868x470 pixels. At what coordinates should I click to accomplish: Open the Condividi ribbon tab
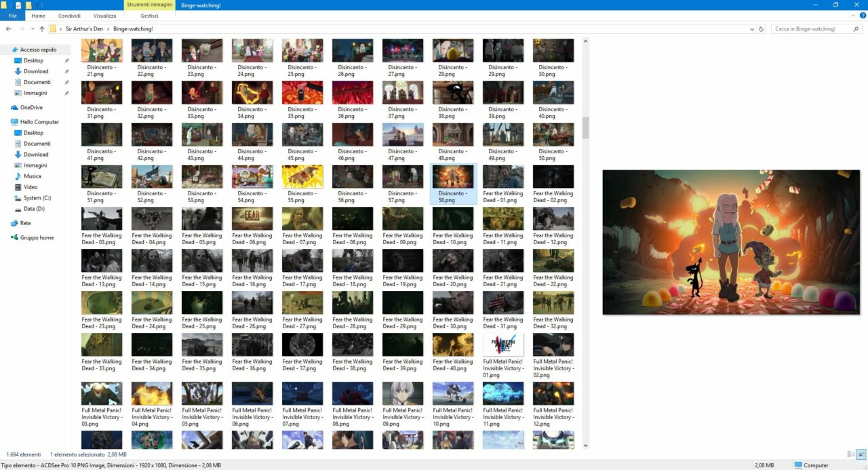click(x=69, y=16)
